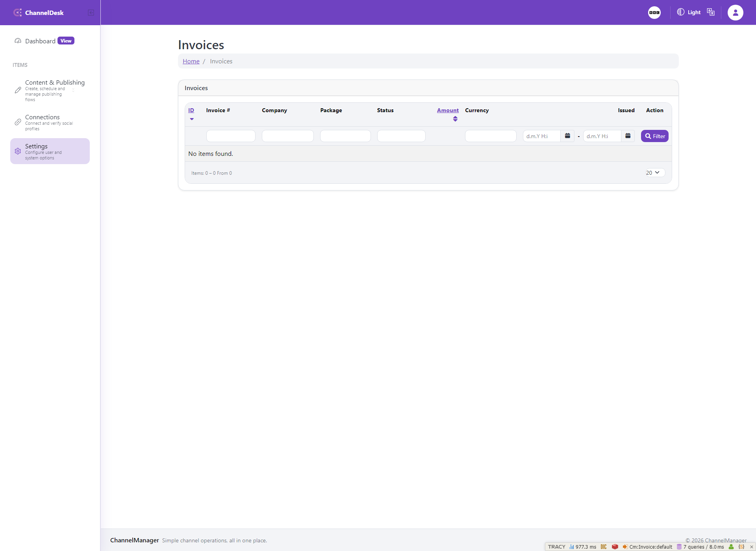This screenshot has width=756, height=551.
Task: Click the Amount sort arrows icon
Action: coord(455,119)
